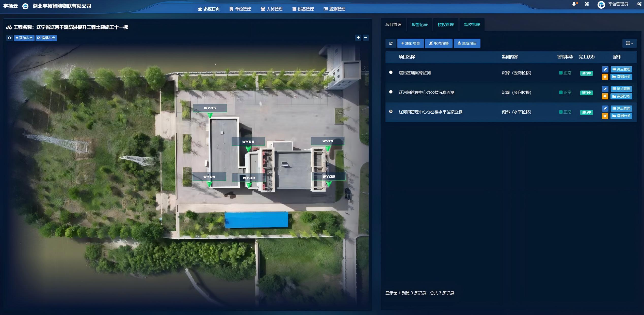
Task: Open the column grid view dropdown
Action: pyautogui.click(x=629, y=43)
